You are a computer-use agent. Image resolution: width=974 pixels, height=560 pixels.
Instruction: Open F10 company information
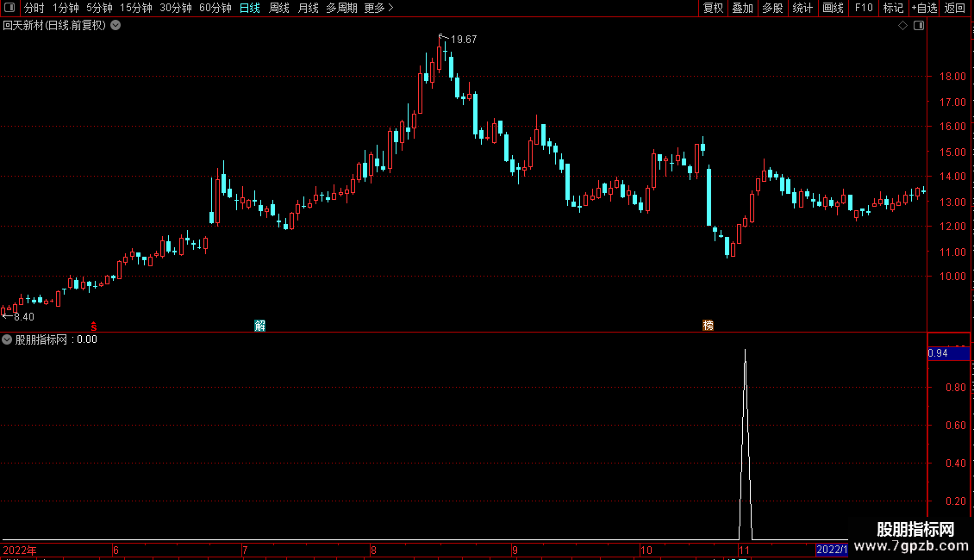pyautogui.click(x=864, y=8)
